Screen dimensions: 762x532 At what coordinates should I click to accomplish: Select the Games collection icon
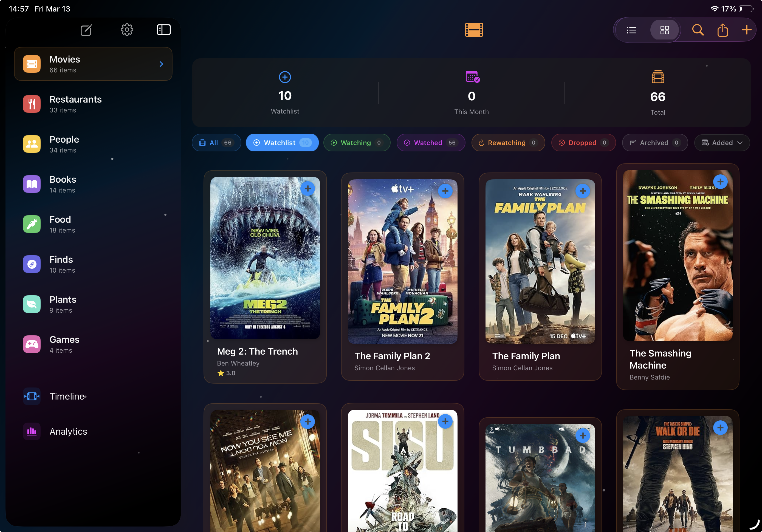click(32, 344)
